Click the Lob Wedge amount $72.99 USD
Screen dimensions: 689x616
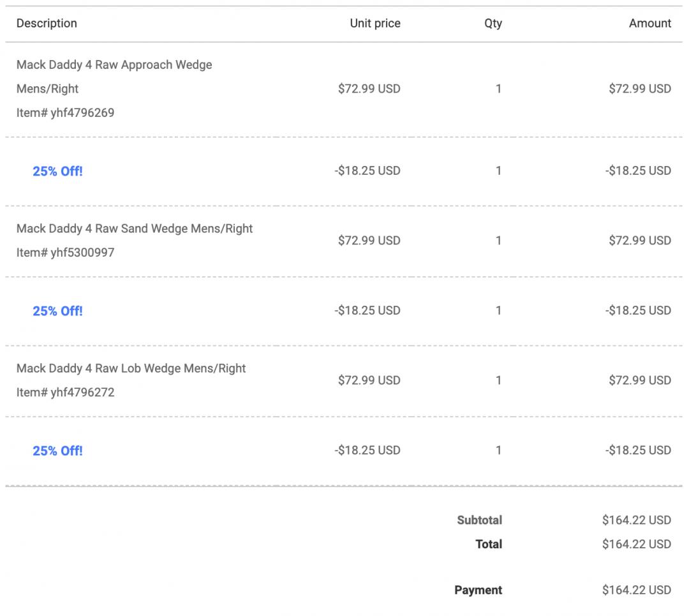[640, 380]
